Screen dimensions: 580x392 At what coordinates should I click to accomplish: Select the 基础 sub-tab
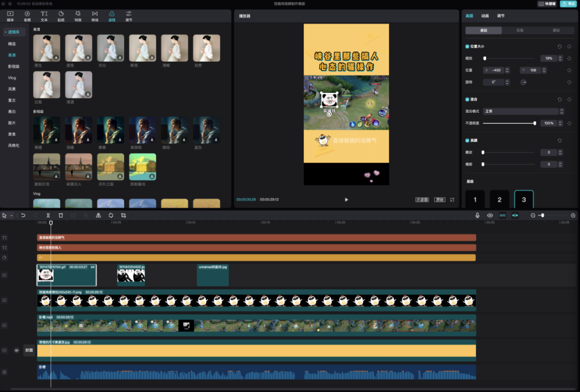[x=483, y=30]
